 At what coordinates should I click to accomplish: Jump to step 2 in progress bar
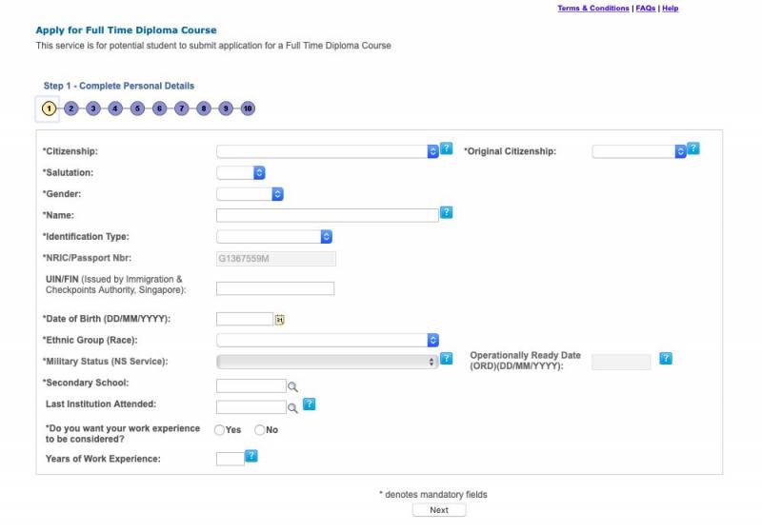point(71,108)
